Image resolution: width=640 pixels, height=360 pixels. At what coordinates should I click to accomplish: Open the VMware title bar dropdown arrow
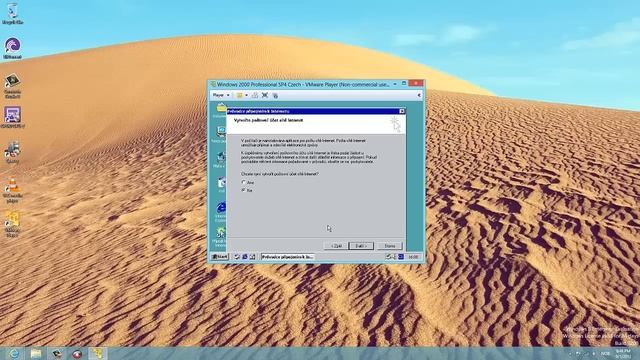[x=395, y=84]
